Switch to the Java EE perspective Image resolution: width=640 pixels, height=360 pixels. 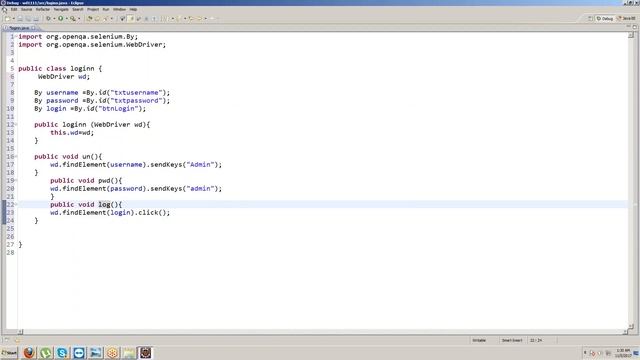627,18
